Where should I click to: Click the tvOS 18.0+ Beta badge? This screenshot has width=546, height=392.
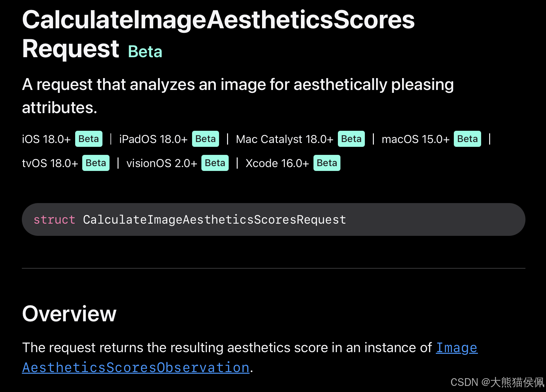(x=96, y=163)
